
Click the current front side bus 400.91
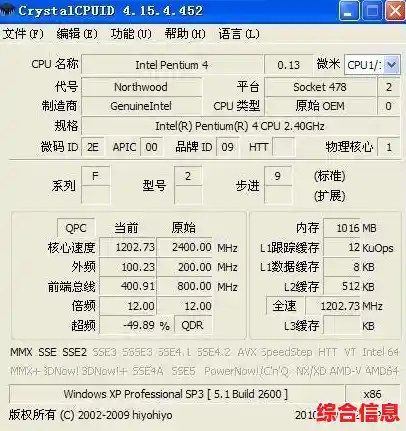coord(128,286)
